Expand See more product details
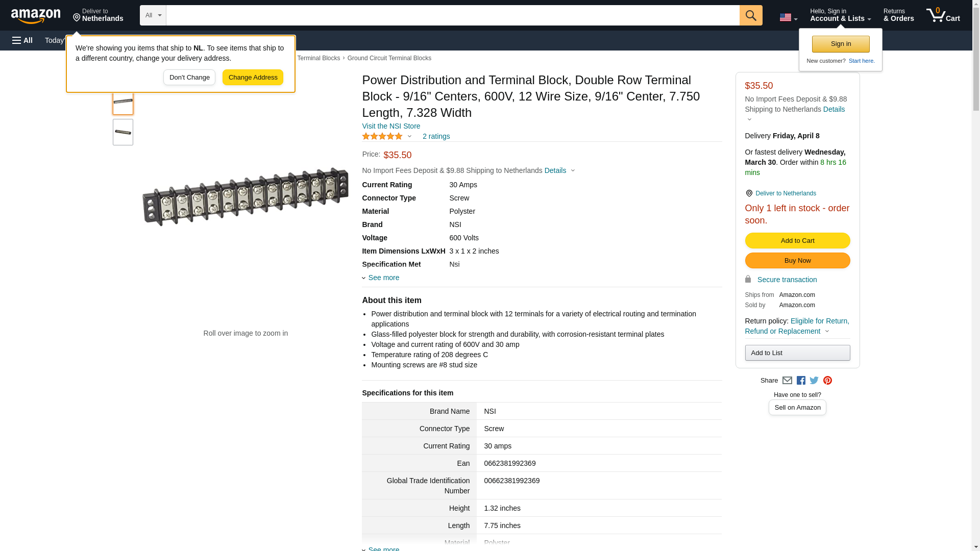 pyautogui.click(x=383, y=278)
